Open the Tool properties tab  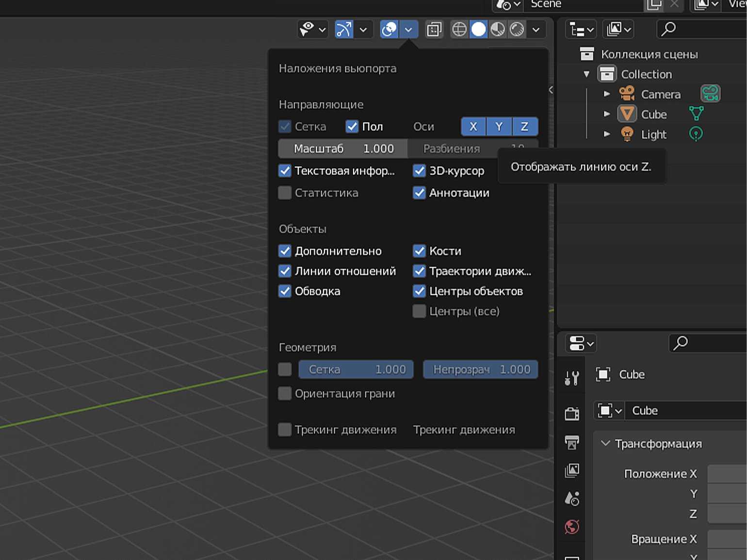coord(572,378)
